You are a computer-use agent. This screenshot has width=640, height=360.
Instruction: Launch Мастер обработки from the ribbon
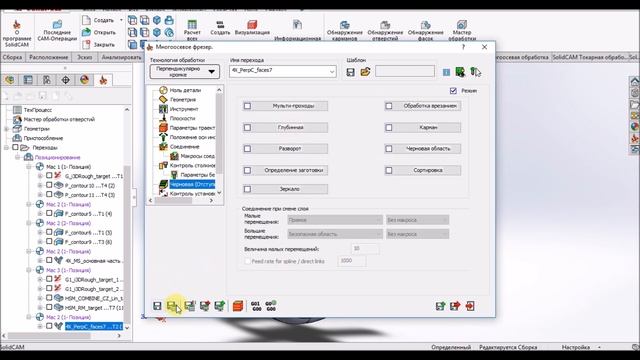(462, 31)
